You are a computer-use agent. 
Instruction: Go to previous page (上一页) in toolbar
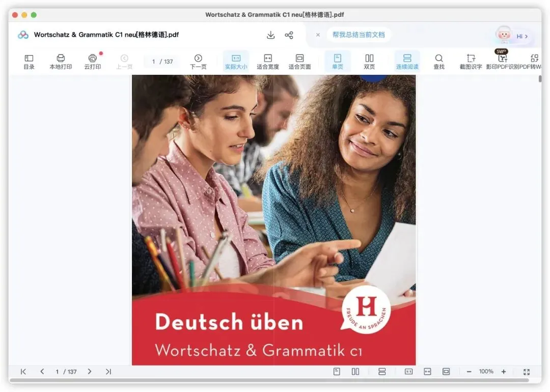(x=124, y=62)
